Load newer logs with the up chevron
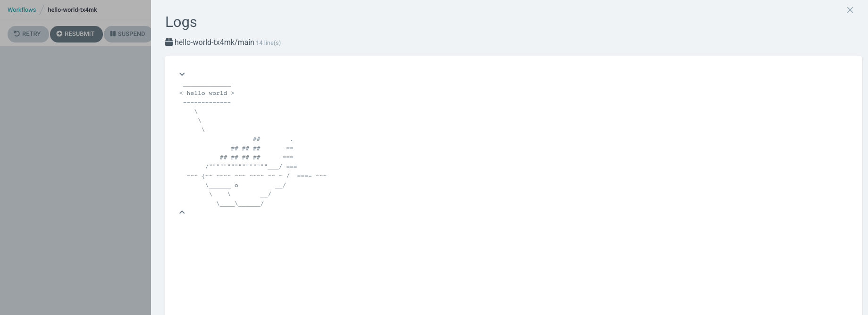This screenshot has width=868, height=315. [x=182, y=212]
